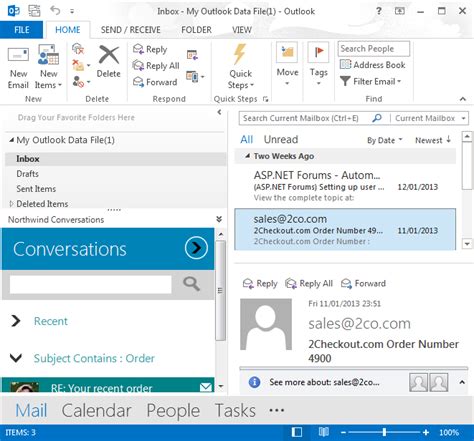Open the Filter Email dropdown
The image size is (474, 441).
pyautogui.click(x=370, y=81)
